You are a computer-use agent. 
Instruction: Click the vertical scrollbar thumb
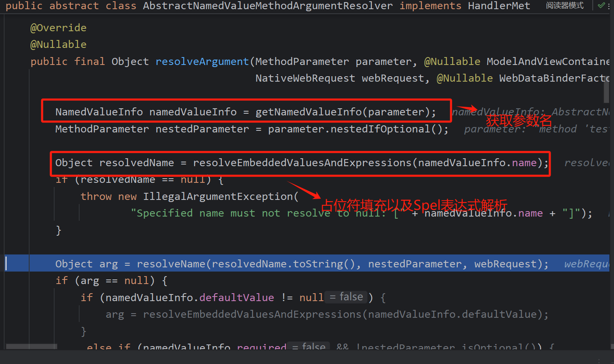606,90
